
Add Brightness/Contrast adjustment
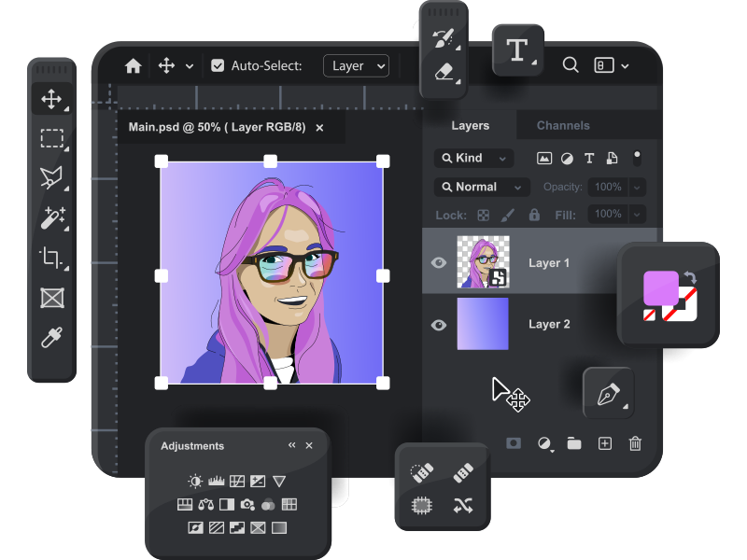pos(195,481)
